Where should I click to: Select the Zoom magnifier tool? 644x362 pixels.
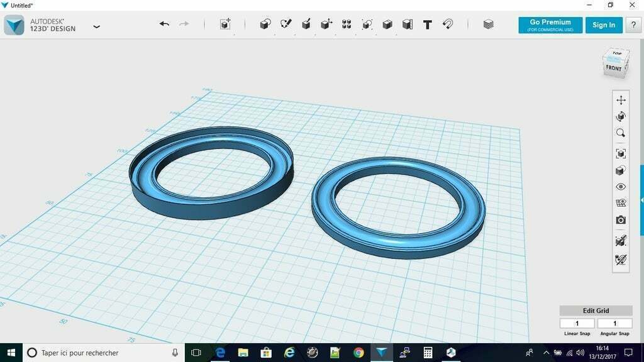[621, 133]
